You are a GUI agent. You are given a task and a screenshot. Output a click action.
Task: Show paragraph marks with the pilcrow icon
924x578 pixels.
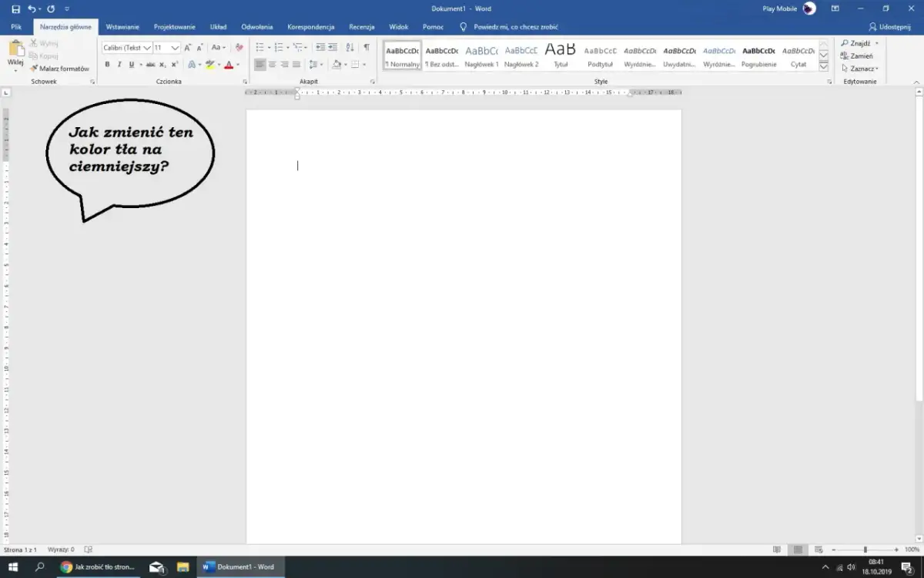pos(367,48)
